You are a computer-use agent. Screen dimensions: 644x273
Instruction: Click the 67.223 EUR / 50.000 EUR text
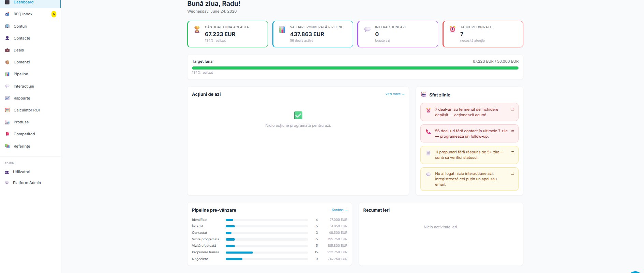tap(495, 61)
